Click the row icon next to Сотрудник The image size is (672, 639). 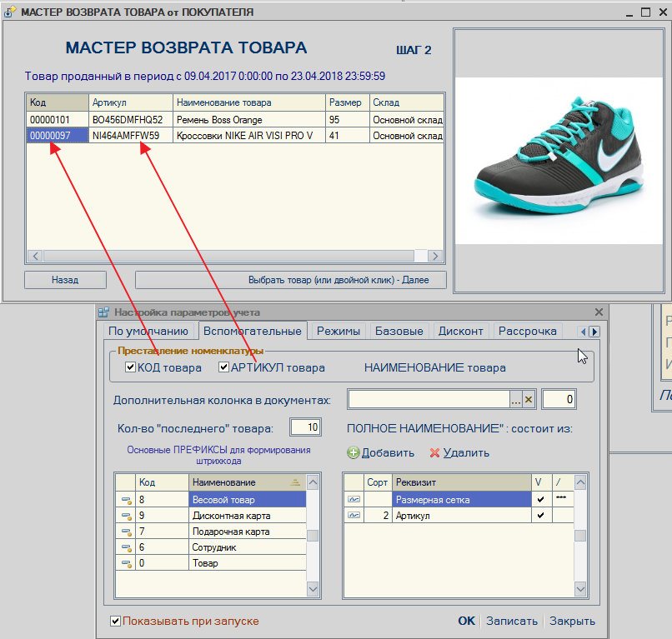(x=126, y=547)
